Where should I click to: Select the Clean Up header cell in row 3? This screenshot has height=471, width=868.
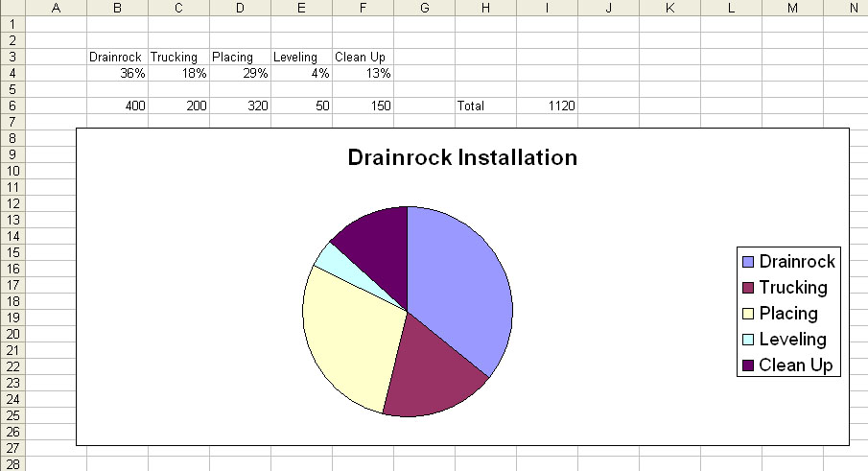click(363, 57)
